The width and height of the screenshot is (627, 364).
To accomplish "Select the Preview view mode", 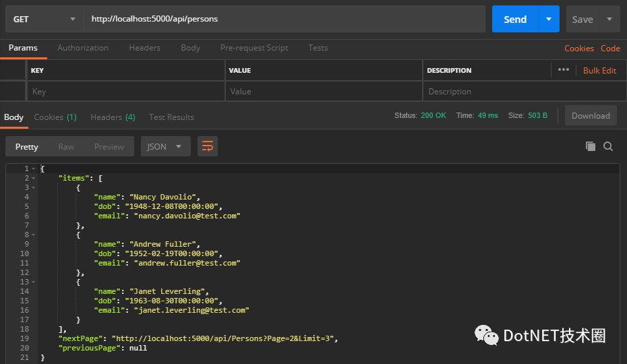I will [109, 147].
